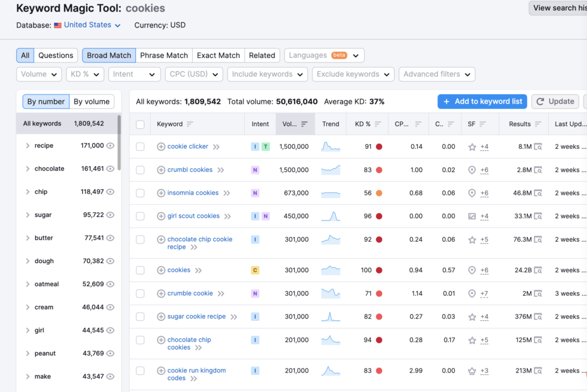Open Languages beta dropdown
This screenshot has height=392, width=587.
click(x=324, y=56)
